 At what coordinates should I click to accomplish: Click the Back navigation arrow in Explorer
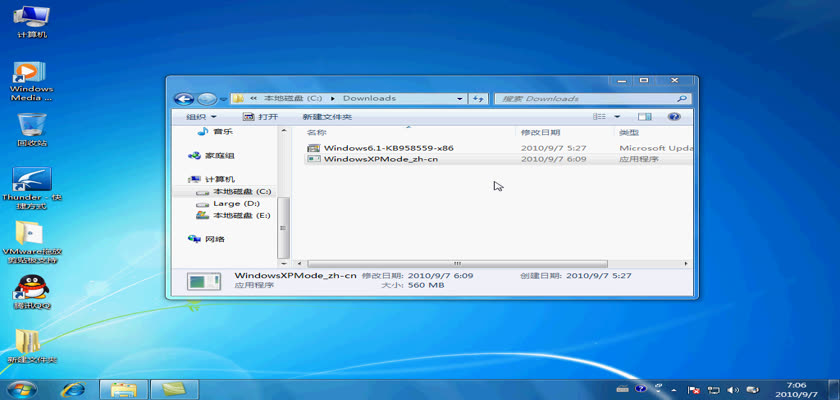[183, 99]
